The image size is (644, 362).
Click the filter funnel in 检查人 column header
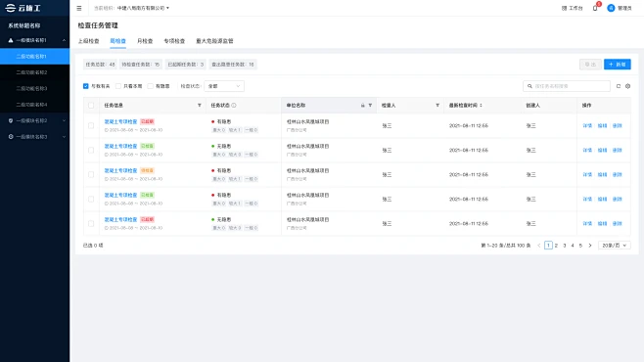point(437,106)
